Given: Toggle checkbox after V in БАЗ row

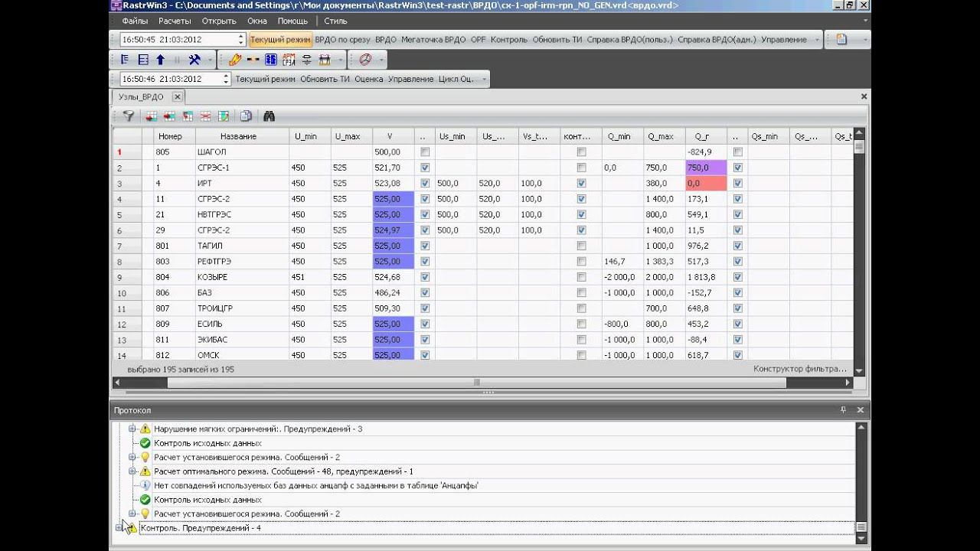Looking at the screenshot, I should [425, 293].
